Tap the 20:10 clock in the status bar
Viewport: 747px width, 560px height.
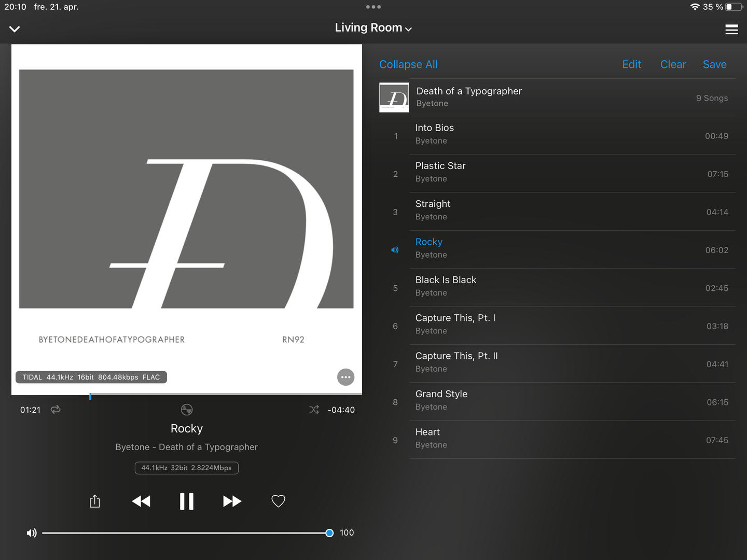[16, 7]
